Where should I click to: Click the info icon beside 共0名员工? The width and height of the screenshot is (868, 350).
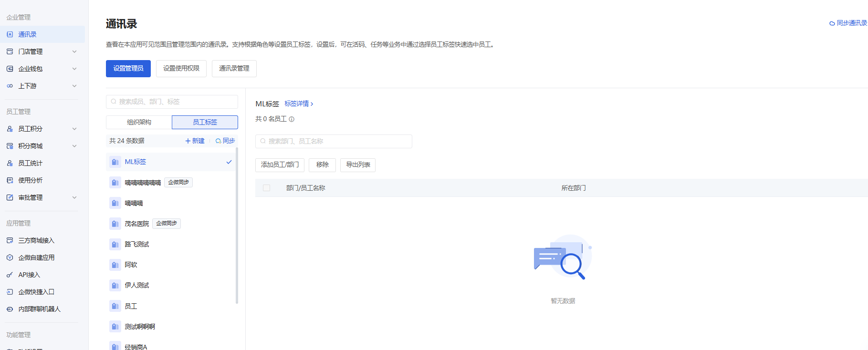click(x=292, y=119)
